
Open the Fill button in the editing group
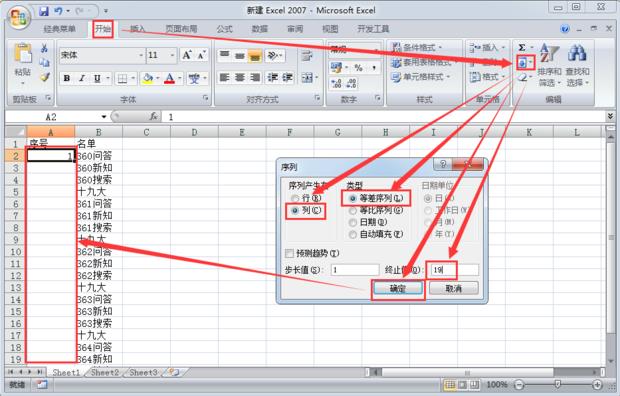click(x=525, y=63)
